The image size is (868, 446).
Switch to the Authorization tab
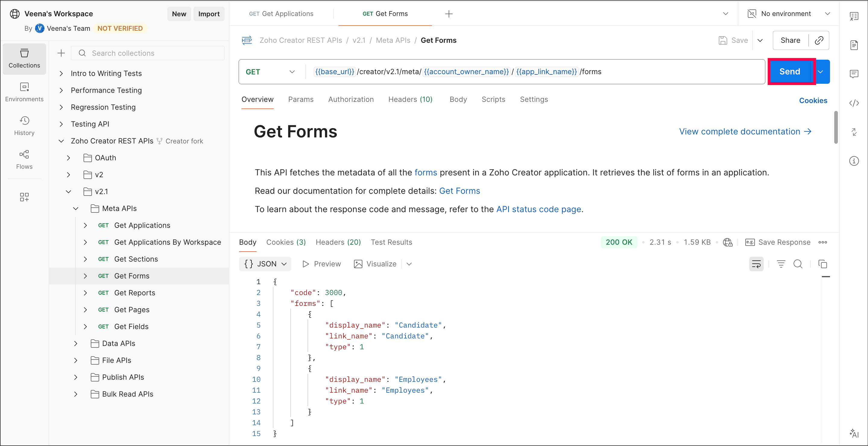351,99
